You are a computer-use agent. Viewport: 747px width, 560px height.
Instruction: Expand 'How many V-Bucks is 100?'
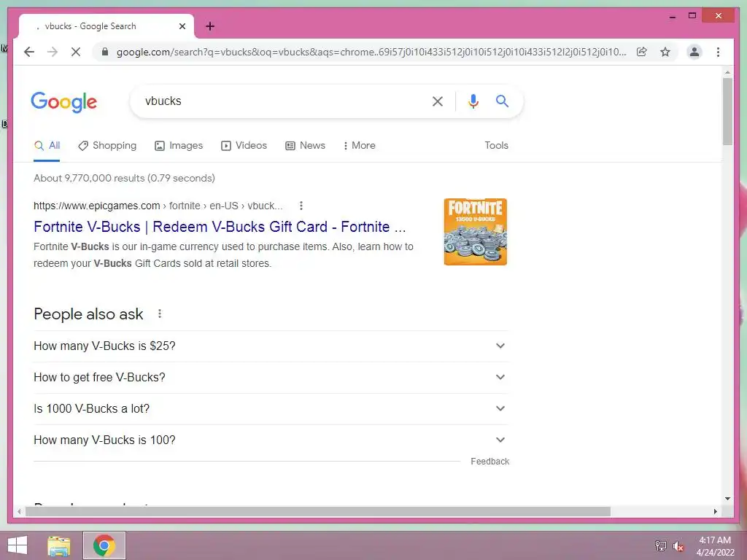click(x=271, y=440)
